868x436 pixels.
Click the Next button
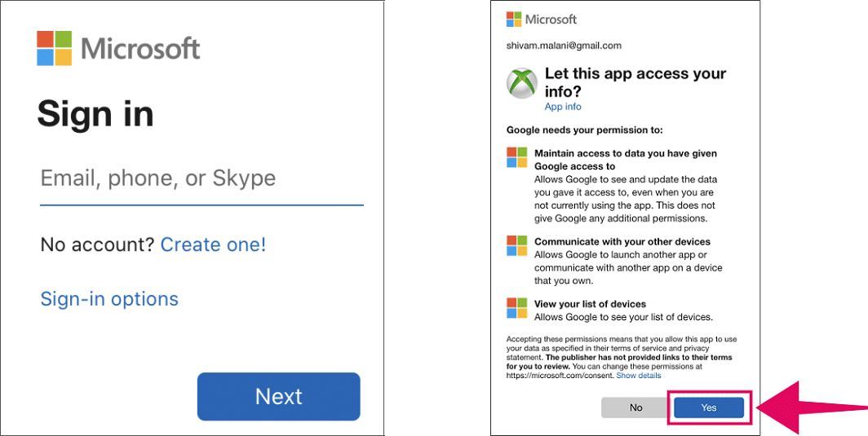(x=278, y=396)
